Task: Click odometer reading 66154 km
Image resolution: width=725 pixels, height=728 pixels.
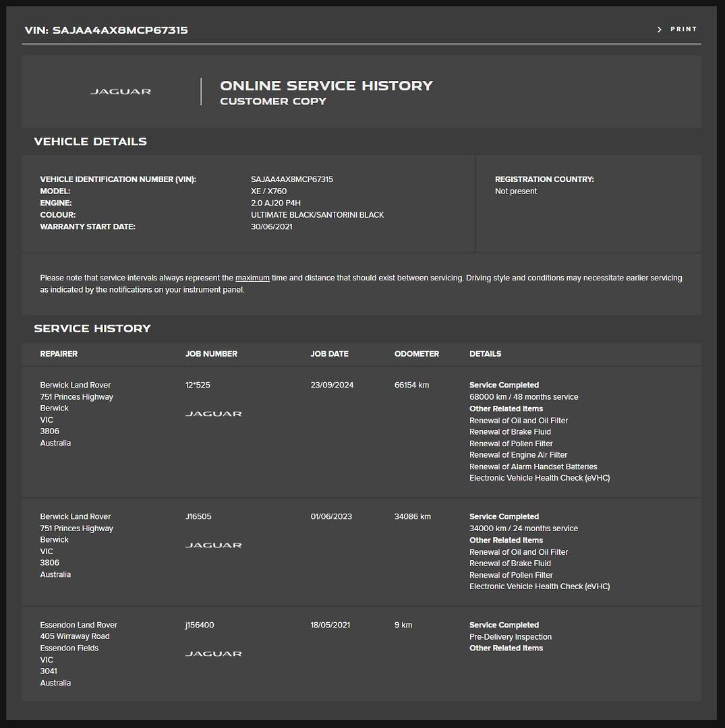Action: [x=411, y=385]
